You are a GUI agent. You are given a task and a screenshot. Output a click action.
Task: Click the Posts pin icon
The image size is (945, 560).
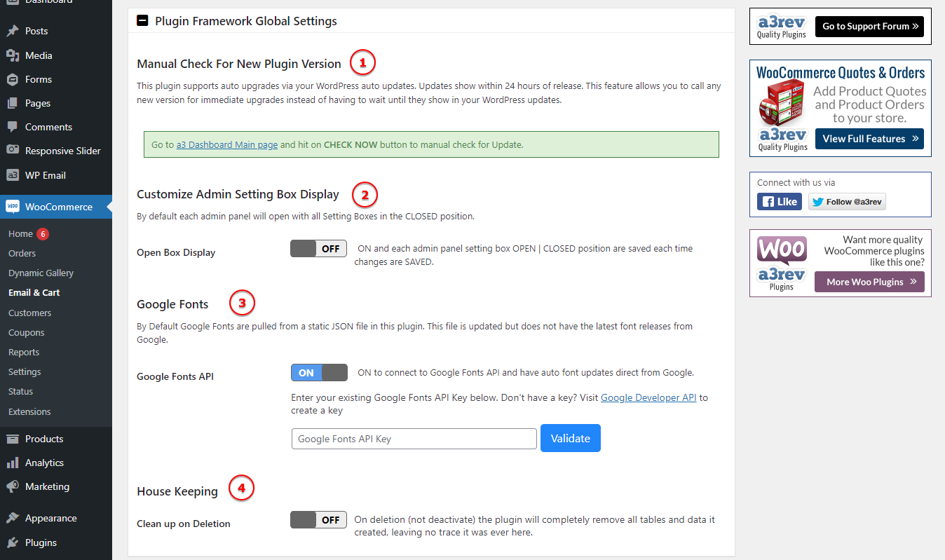12,32
